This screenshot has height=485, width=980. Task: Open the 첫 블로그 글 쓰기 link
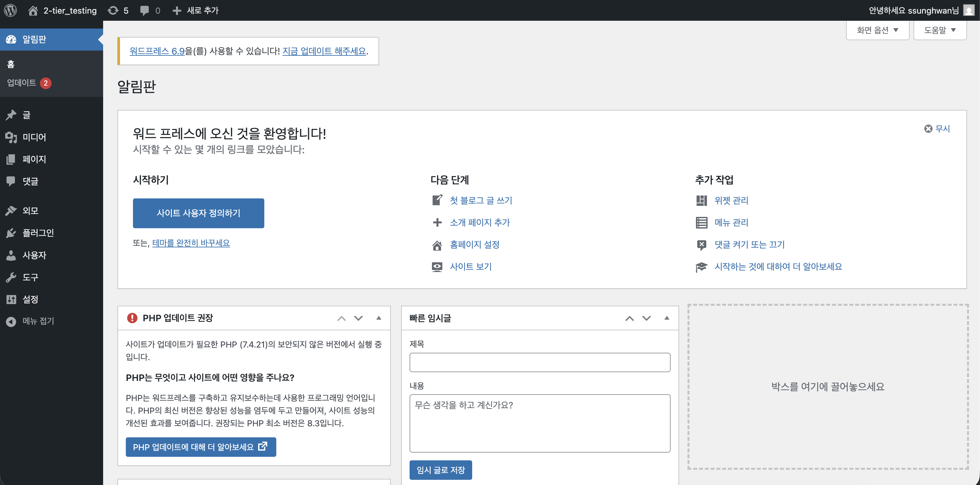pyautogui.click(x=481, y=200)
